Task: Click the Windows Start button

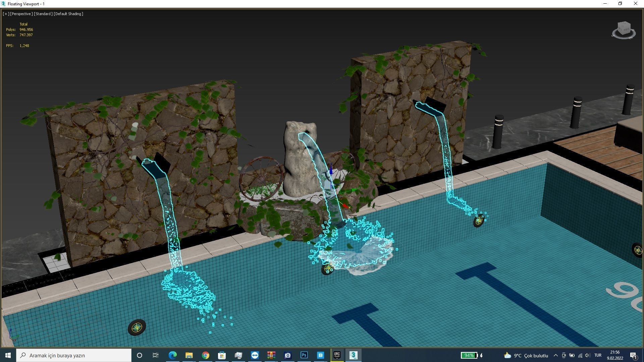Action: 8,355
